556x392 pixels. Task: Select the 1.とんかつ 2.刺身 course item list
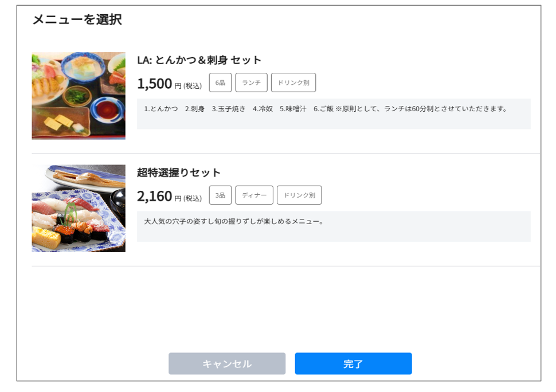[238, 109]
